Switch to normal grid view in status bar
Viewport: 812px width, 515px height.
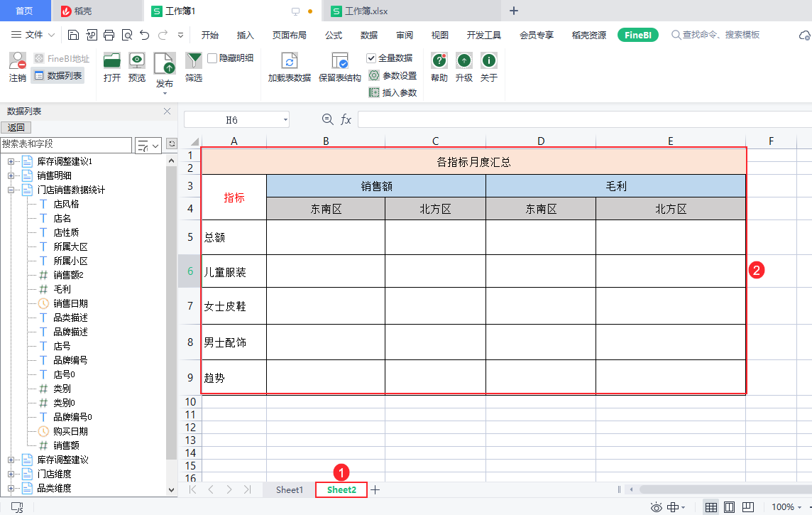coord(711,507)
